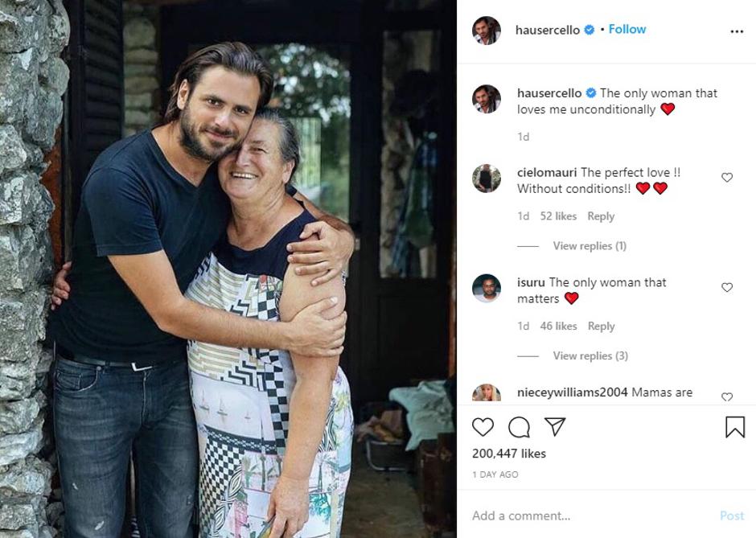Open the three-dot options menu

pos(737,31)
